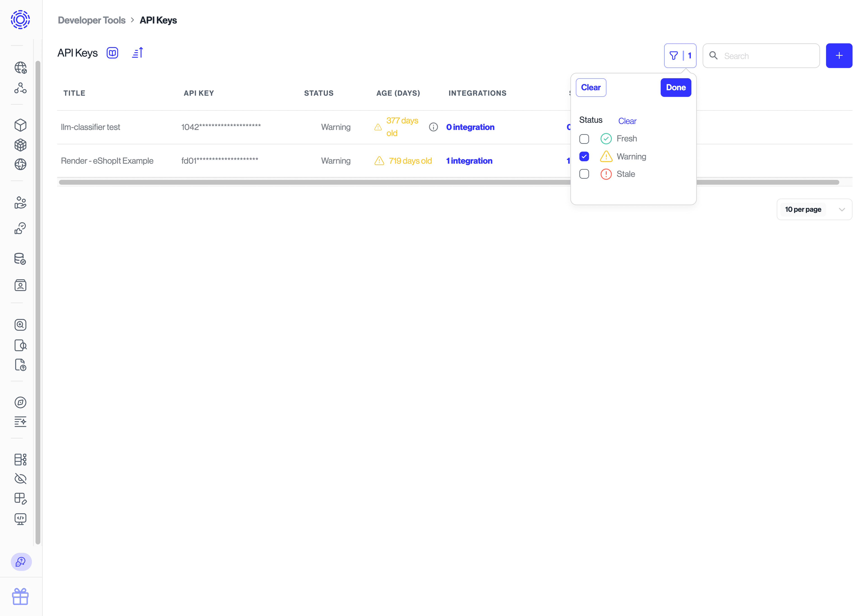Open the filter panel button
This screenshot has height=616, width=867.
pos(680,55)
